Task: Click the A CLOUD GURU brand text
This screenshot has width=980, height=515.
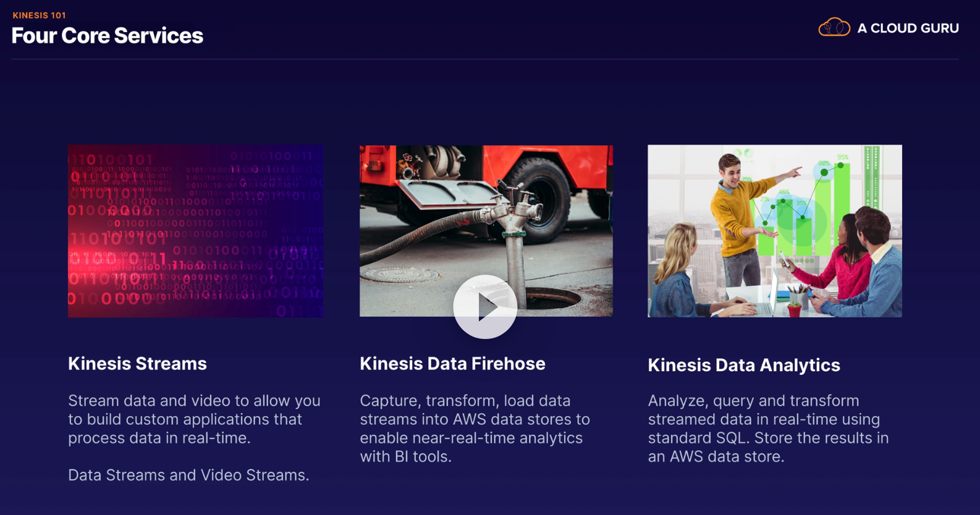Action: click(908, 28)
